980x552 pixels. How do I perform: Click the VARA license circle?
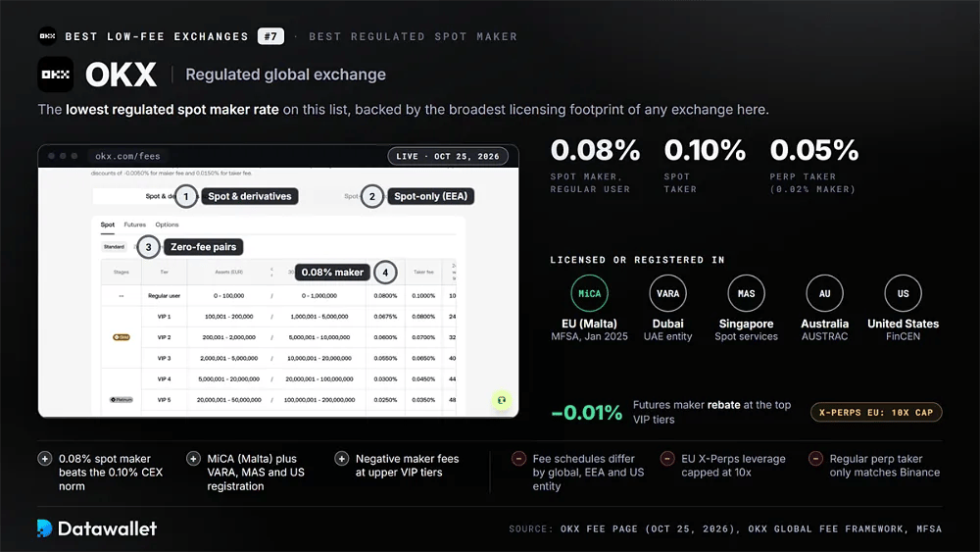tap(667, 293)
